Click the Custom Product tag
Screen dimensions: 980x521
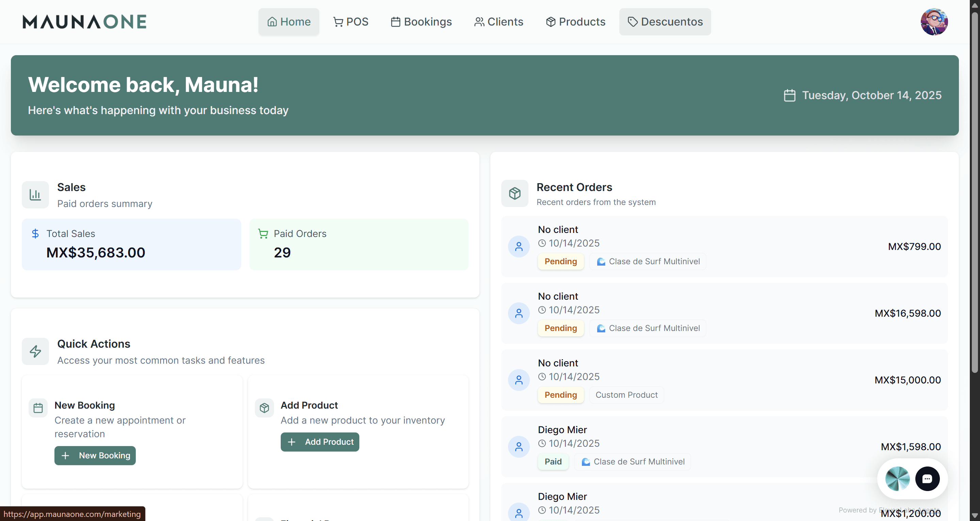[626, 395]
